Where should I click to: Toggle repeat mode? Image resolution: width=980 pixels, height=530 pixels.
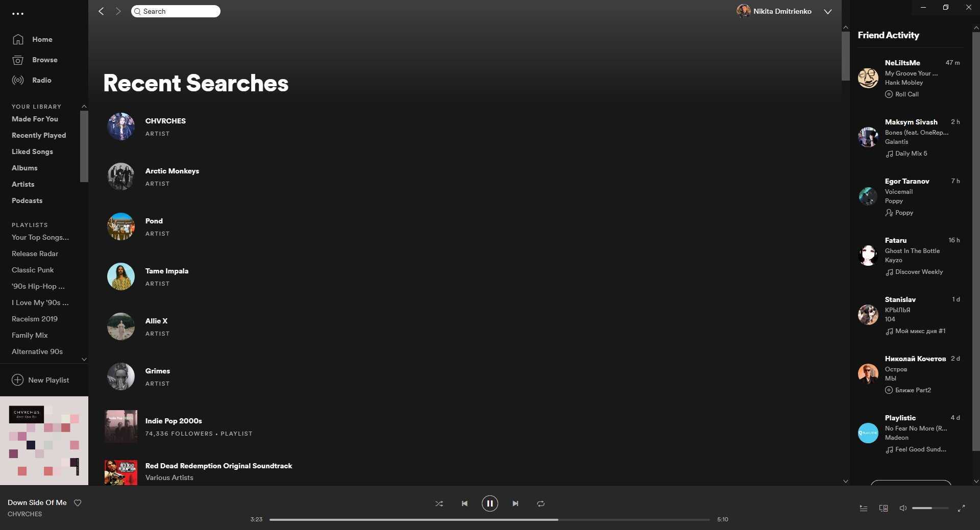pos(541,503)
